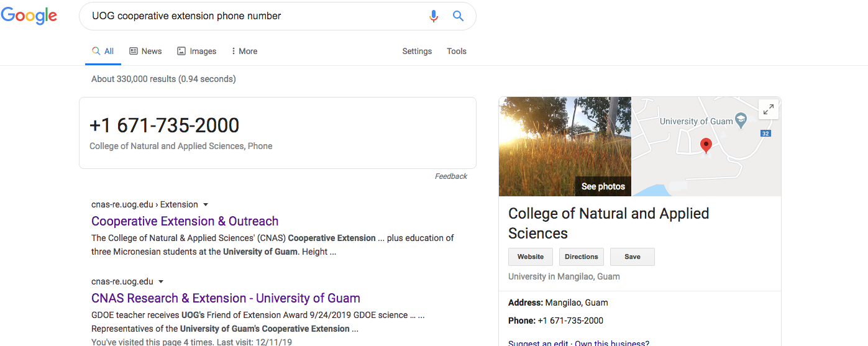The width and height of the screenshot is (868, 346).
Task: Open the University of Guam map thumbnail
Action: pos(706,146)
